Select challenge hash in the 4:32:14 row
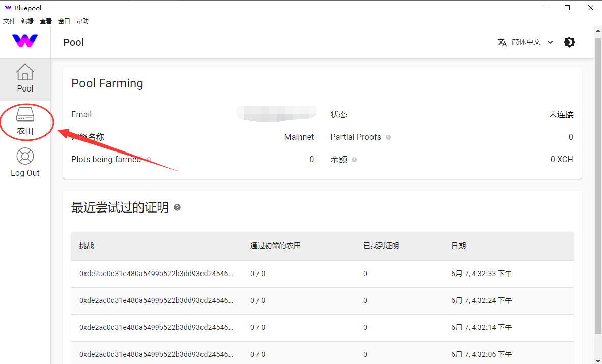This screenshot has width=602, height=364. [156, 327]
